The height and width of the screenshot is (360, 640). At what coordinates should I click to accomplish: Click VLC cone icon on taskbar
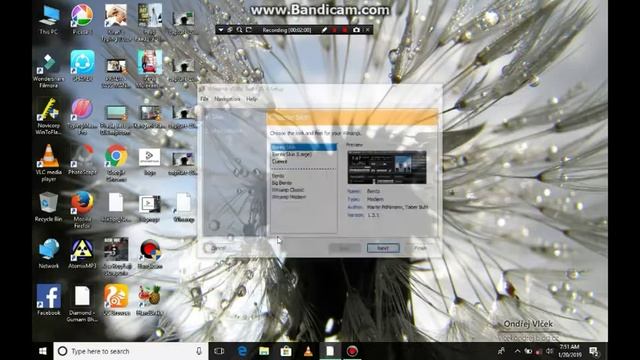pos(308,351)
